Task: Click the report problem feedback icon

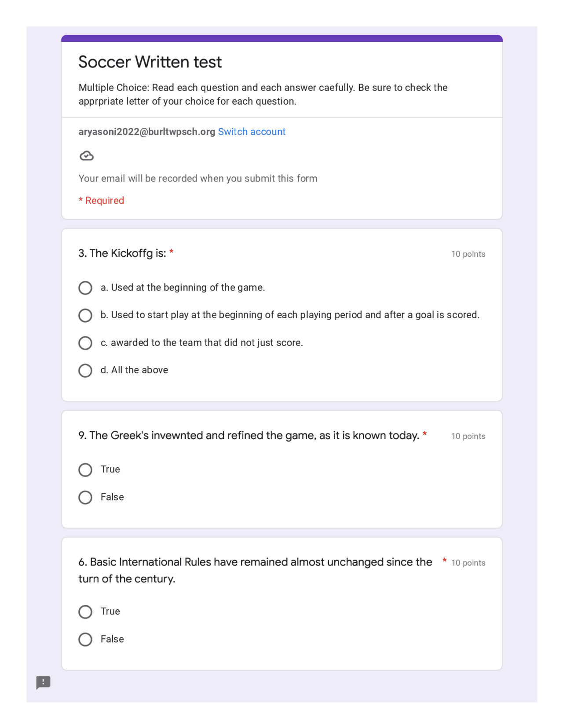Action: click(43, 682)
